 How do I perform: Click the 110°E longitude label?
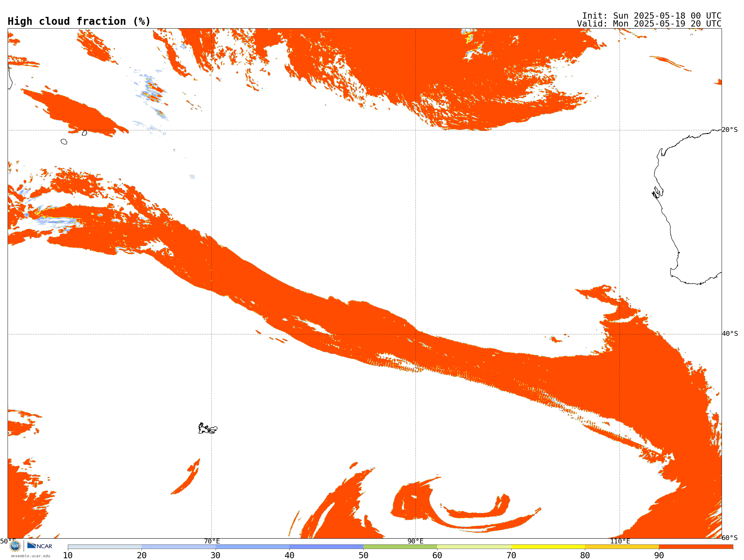pyautogui.click(x=620, y=541)
